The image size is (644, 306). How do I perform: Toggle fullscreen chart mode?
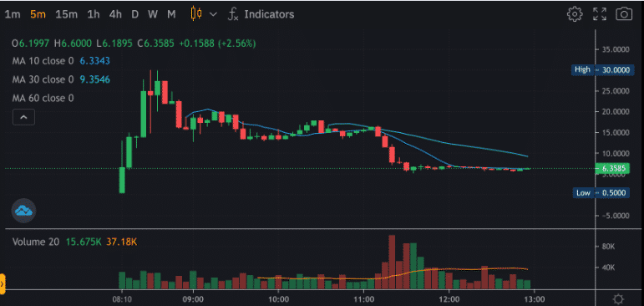click(x=600, y=14)
